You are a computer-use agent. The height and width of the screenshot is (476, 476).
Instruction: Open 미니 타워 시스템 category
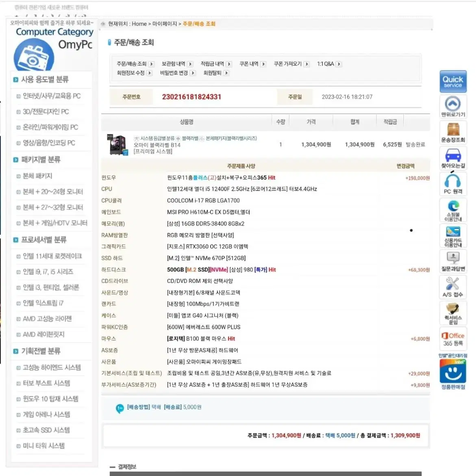[x=44, y=446]
